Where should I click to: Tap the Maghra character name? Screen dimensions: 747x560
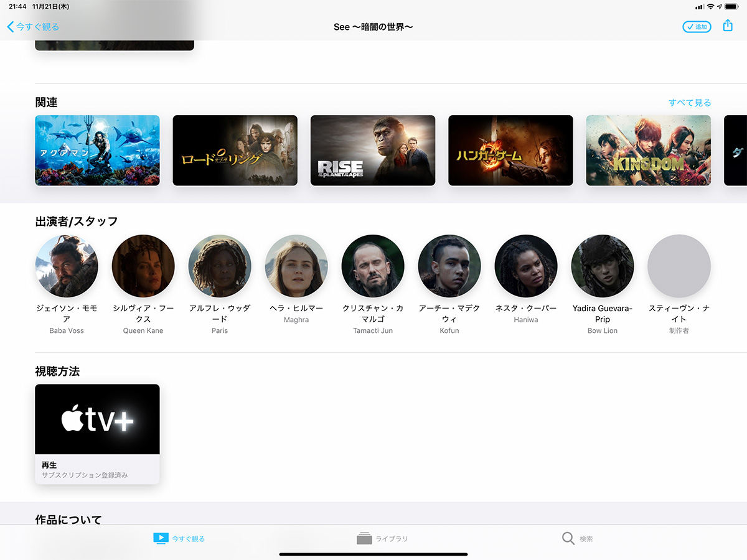coord(296,320)
